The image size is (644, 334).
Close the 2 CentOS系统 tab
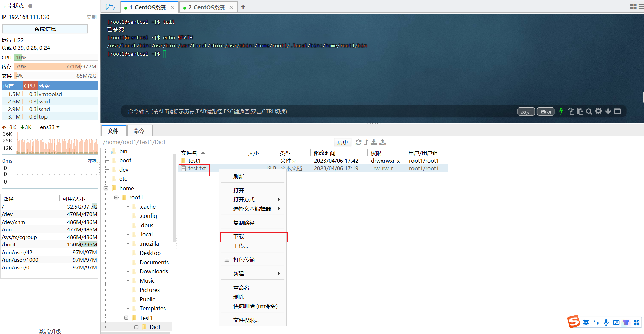[x=231, y=7]
